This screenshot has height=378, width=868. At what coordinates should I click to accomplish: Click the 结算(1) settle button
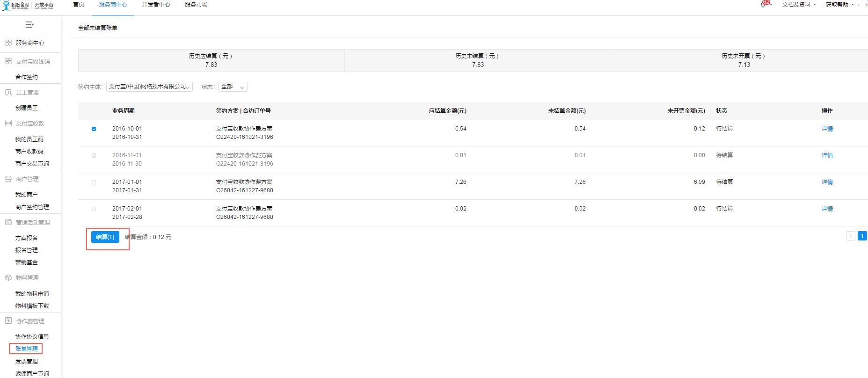pos(105,237)
